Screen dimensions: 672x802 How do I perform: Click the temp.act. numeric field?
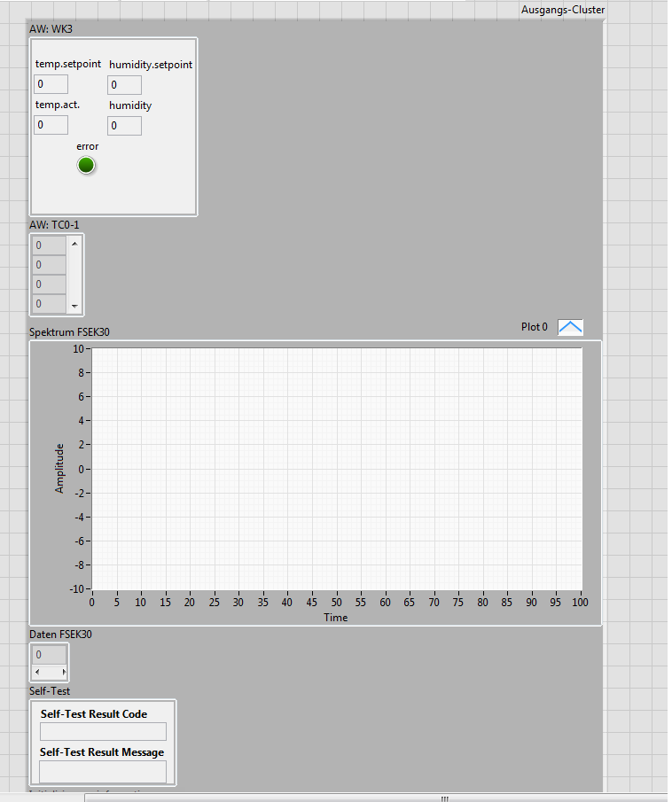point(51,125)
